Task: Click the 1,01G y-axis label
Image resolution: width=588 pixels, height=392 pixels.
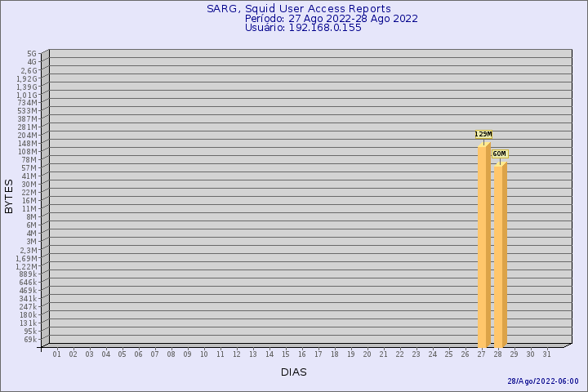Action: coord(27,96)
